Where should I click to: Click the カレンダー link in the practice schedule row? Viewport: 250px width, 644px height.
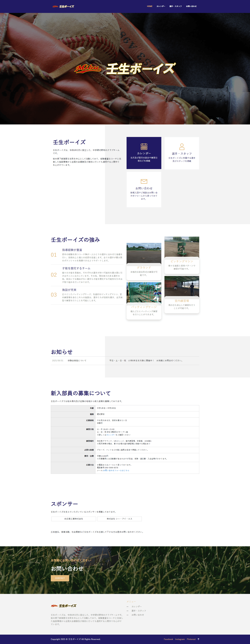click(x=111, y=435)
